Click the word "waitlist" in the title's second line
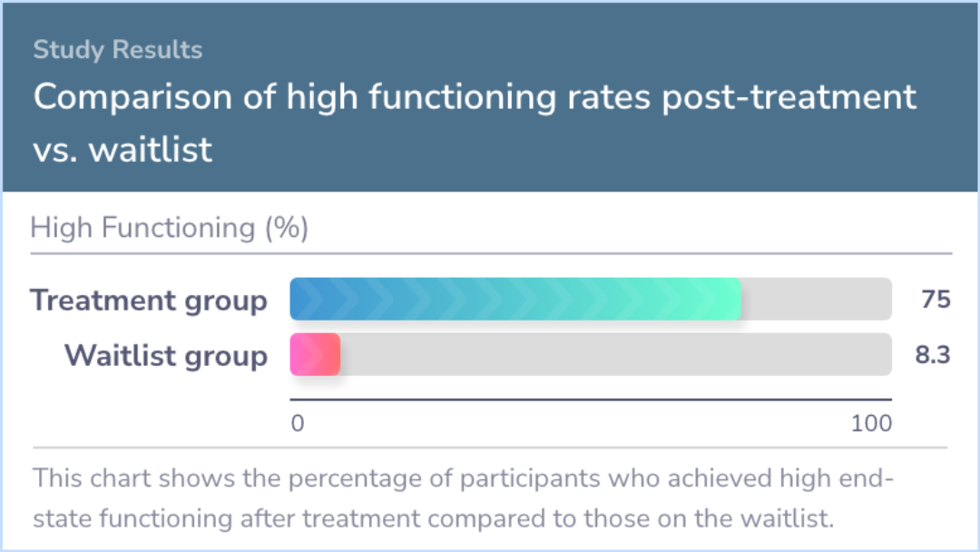Viewport: 980px width, 552px height. point(151,149)
